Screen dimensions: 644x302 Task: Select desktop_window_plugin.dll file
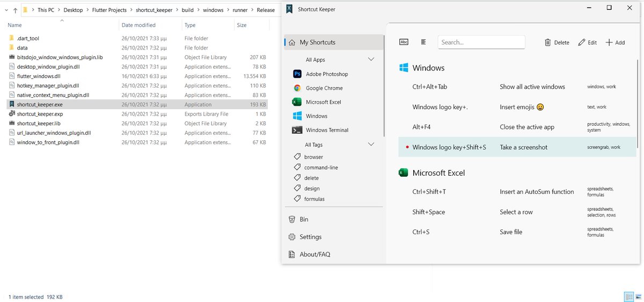47,67
